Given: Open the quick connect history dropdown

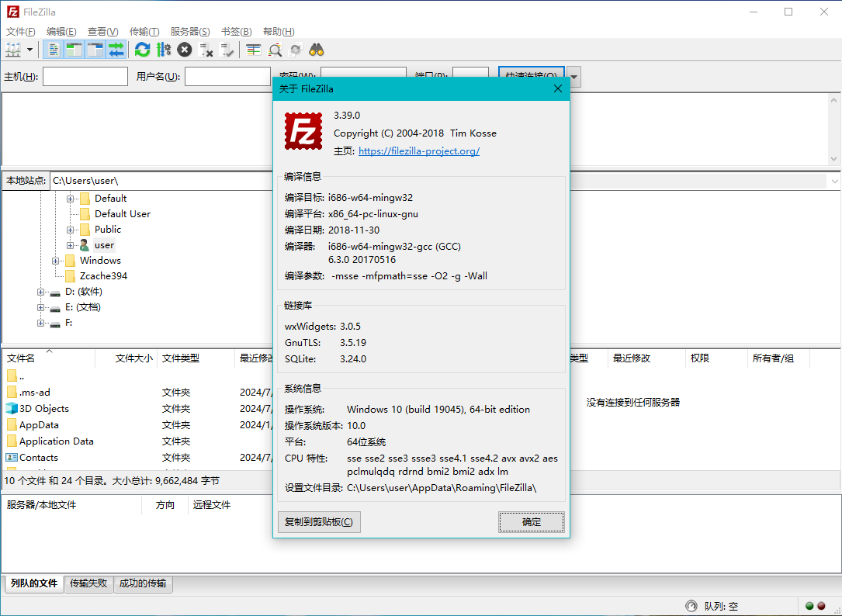Looking at the screenshot, I should point(573,76).
